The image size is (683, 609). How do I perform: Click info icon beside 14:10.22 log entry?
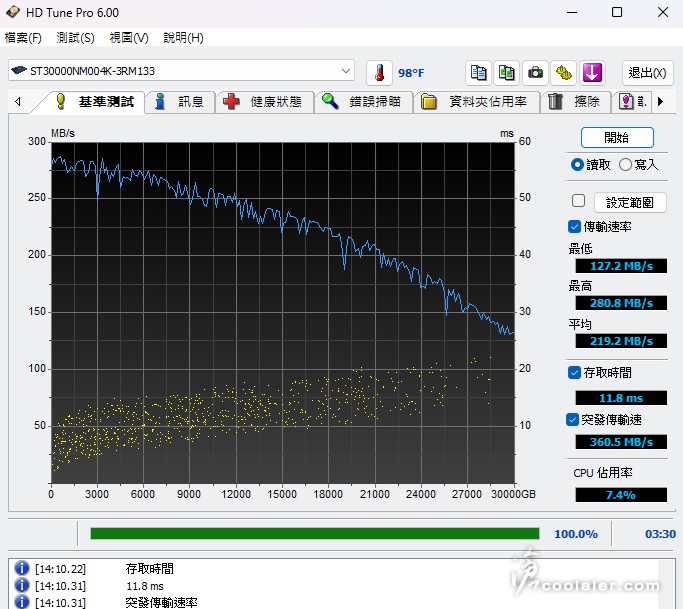(x=21, y=568)
